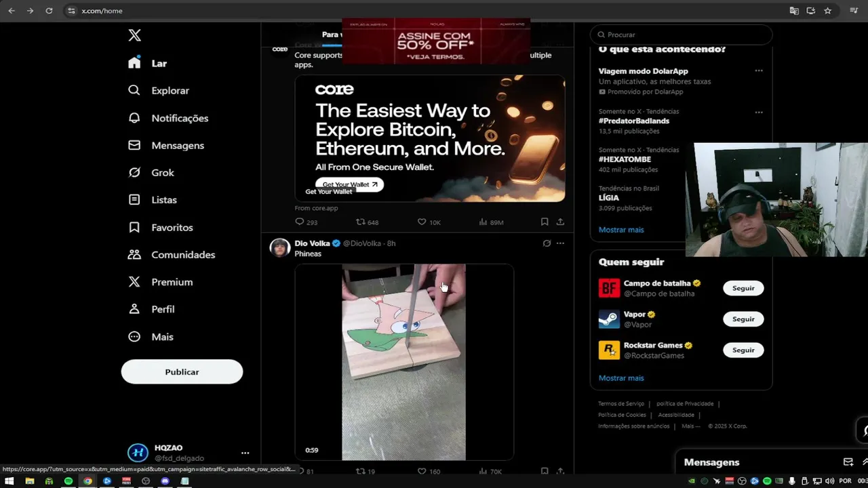Click the Get Your Wallet button in ad
Screen dimensions: 868x488
coord(349,184)
